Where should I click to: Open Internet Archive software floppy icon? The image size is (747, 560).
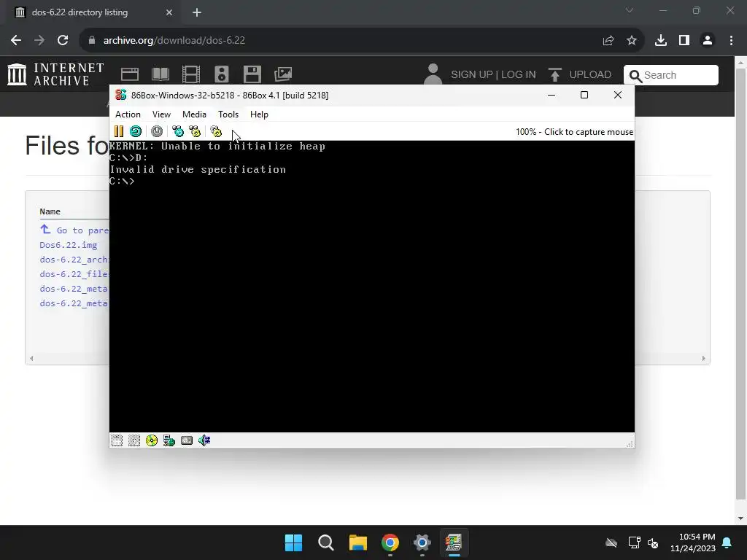tap(252, 74)
